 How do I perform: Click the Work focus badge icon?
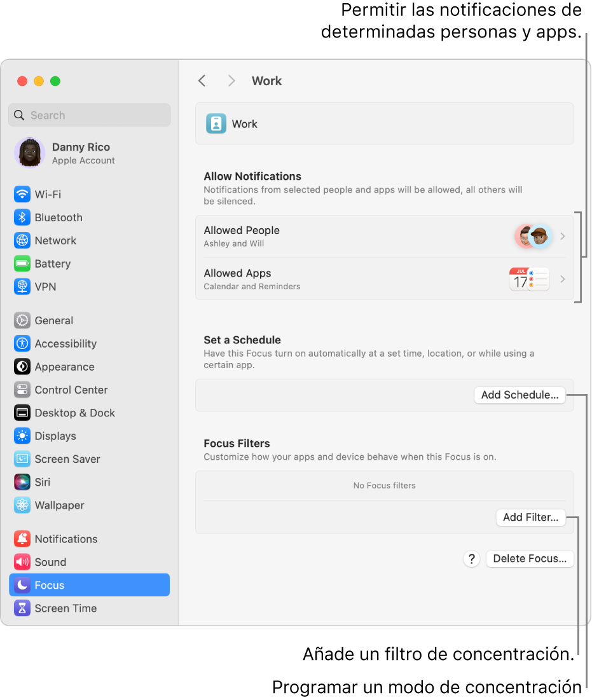(x=216, y=124)
